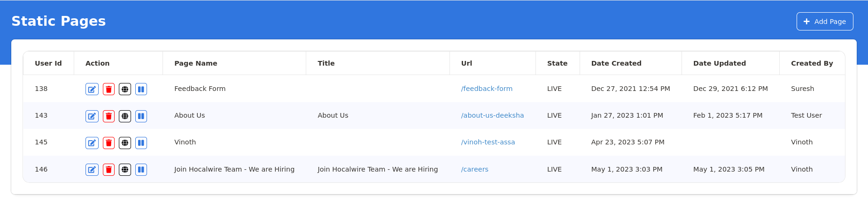Image resolution: width=868 pixels, height=203 pixels.
Task: Edit the Vinoth page entry
Action: [x=92, y=143]
